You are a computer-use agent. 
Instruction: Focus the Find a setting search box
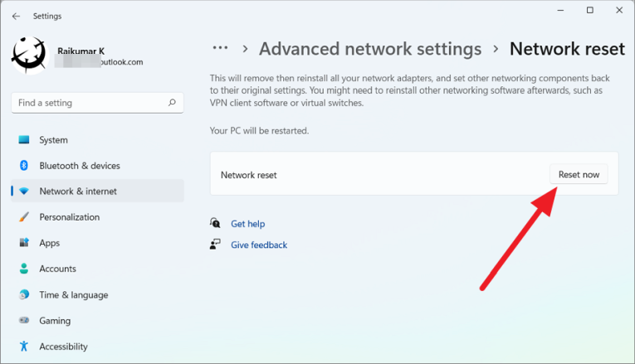tap(87, 103)
